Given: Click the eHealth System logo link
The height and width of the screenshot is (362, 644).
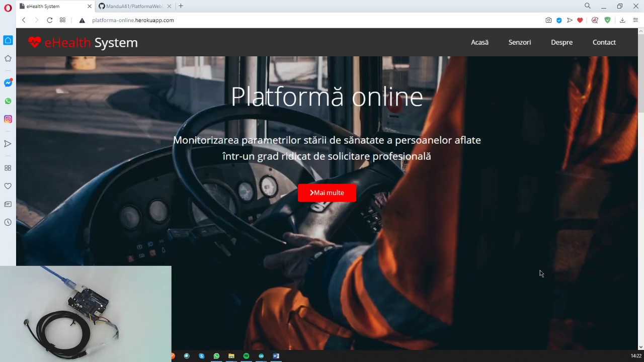Looking at the screenshot, I should [x=83, y=42].
